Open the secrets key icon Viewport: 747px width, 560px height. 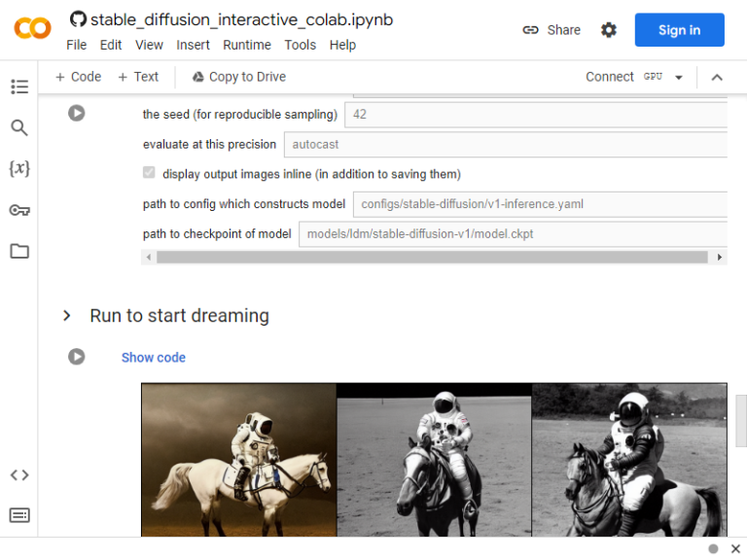click(x=19, y=210)
